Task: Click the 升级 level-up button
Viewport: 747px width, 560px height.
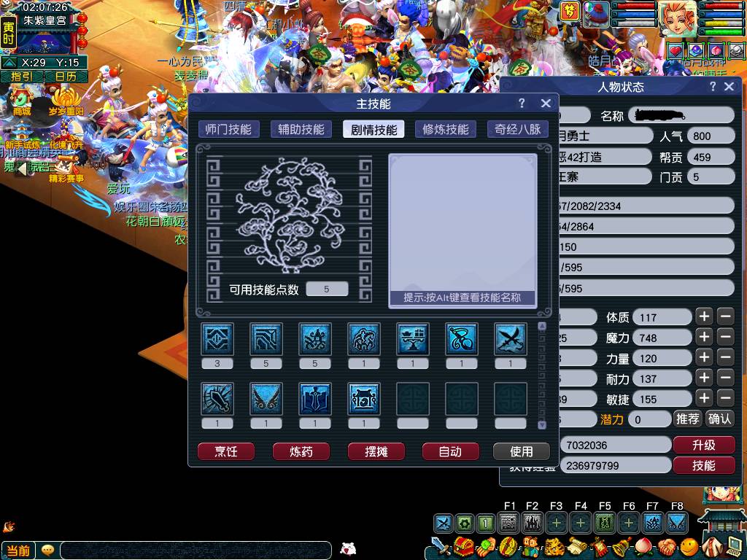Action: click(704, 445)
